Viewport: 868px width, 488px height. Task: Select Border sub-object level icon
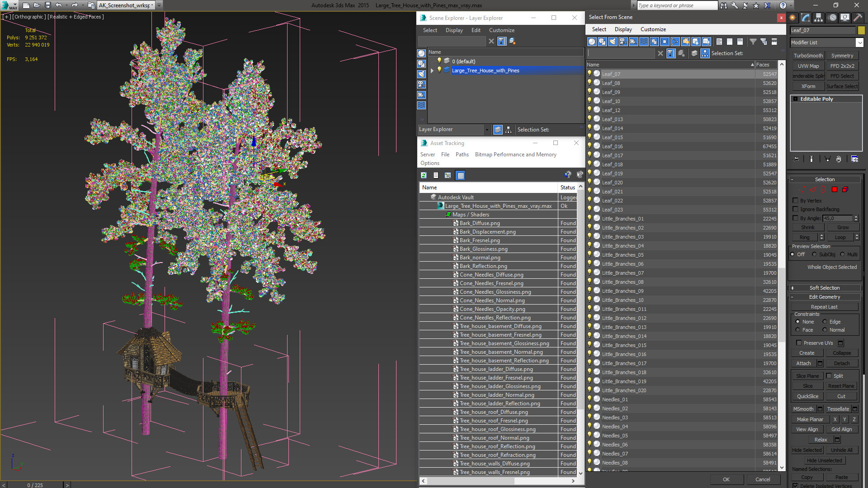click(823, 190)
